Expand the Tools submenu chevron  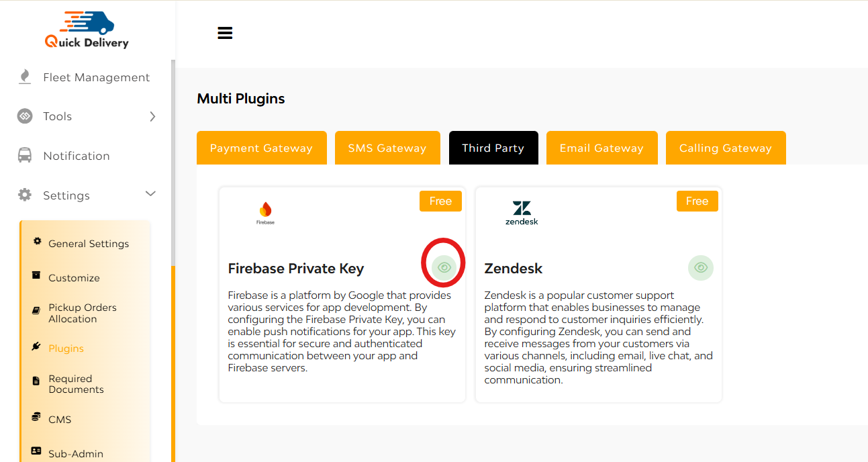[x=152, y=116]
